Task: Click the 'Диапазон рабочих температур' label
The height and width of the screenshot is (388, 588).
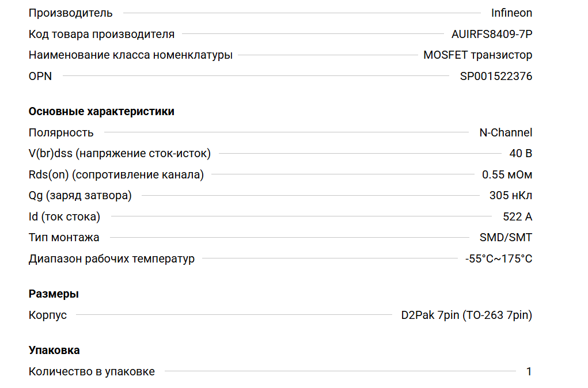Action: (112, 258)
